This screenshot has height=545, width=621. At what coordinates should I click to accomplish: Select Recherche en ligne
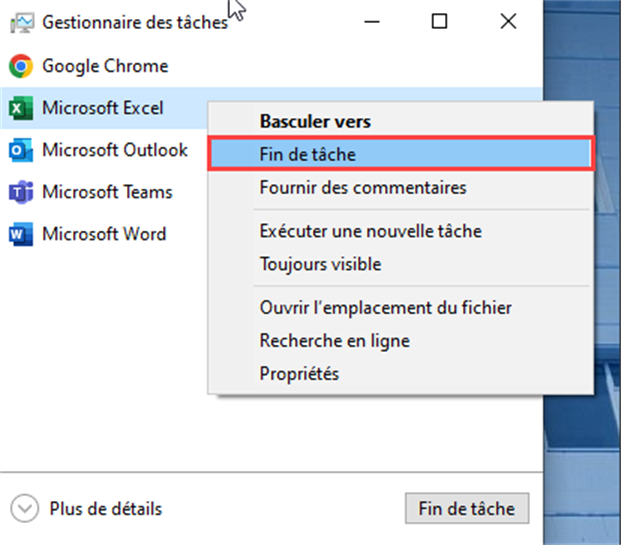(334, 341)
